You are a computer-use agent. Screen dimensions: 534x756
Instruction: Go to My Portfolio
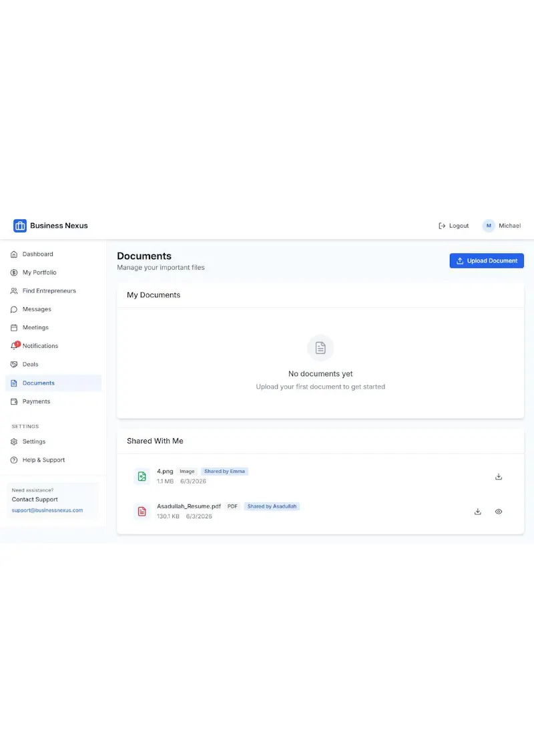click(53, 272)
